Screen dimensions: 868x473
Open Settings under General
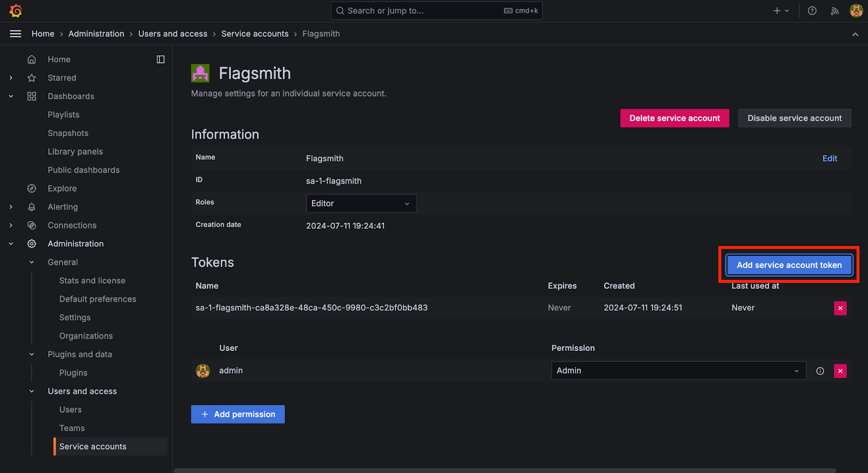(x=75, y=318)
